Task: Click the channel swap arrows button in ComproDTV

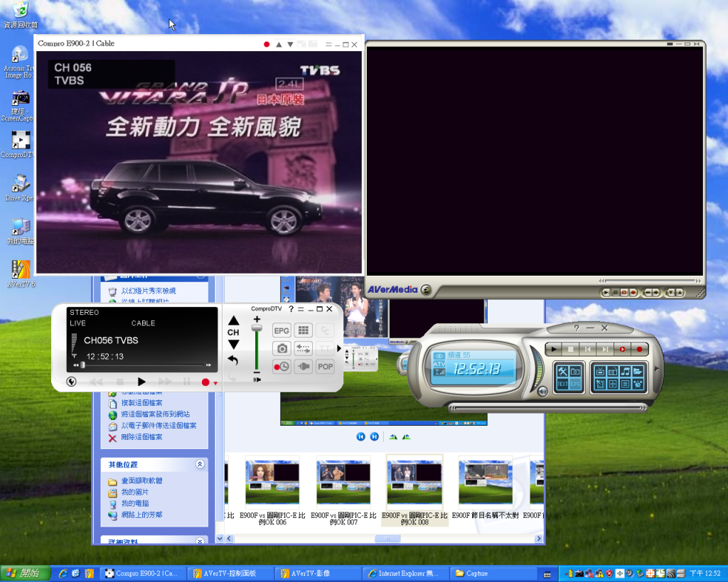Action: [303, 348]
